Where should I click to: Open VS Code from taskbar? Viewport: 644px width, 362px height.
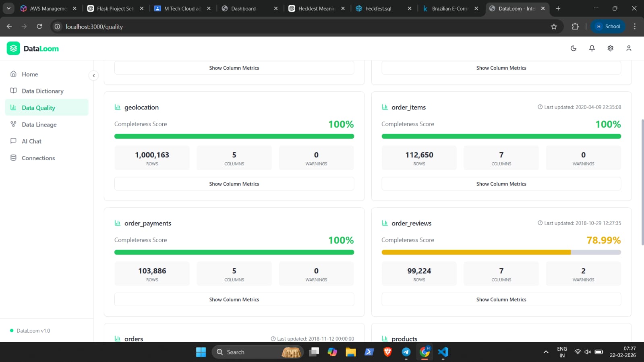pos(443,352)
